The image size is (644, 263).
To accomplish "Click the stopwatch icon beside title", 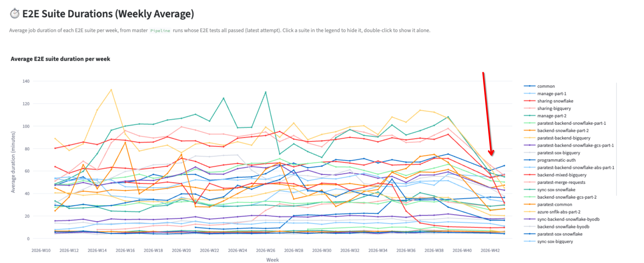I will pos(15,13).
